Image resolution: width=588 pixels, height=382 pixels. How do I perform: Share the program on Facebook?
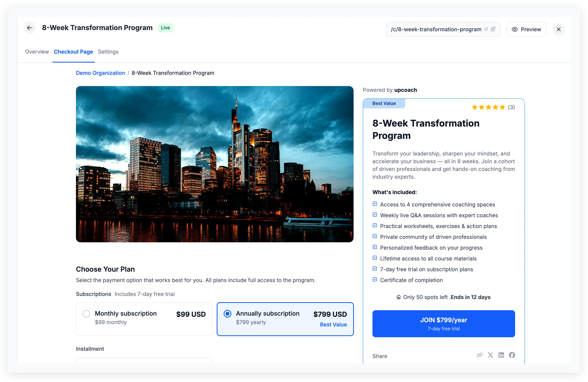pyautogui.click(x=512, y=355)
